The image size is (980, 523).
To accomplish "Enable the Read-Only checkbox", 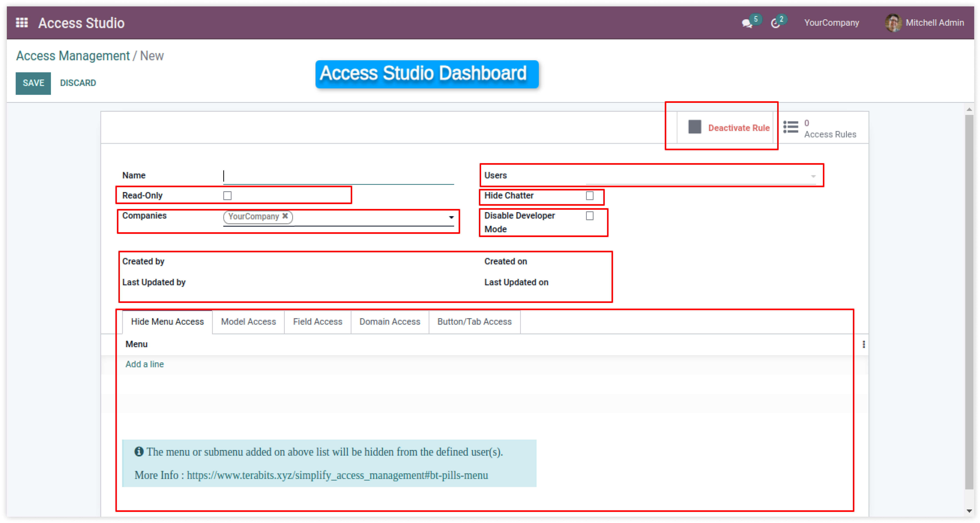I will tap(227, 196).
